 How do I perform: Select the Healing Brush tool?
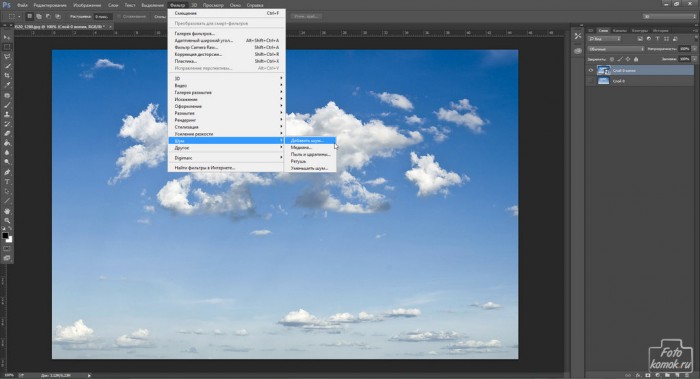[7, 96]
